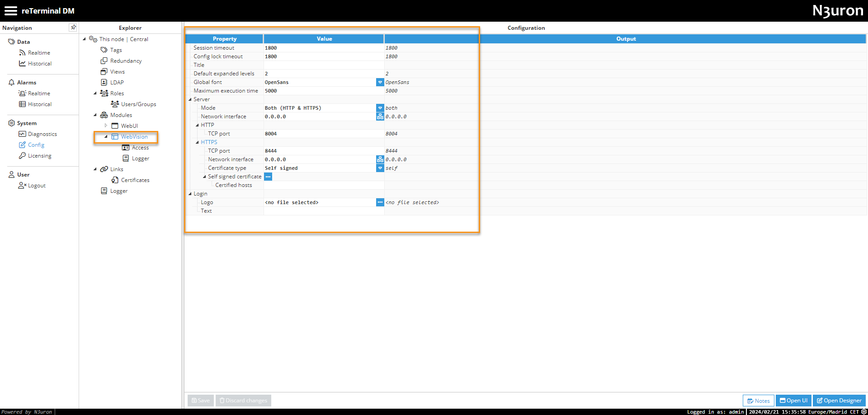
Task: Click the Open Designer button
Action: pyautogui.click(x=839, y=401)
